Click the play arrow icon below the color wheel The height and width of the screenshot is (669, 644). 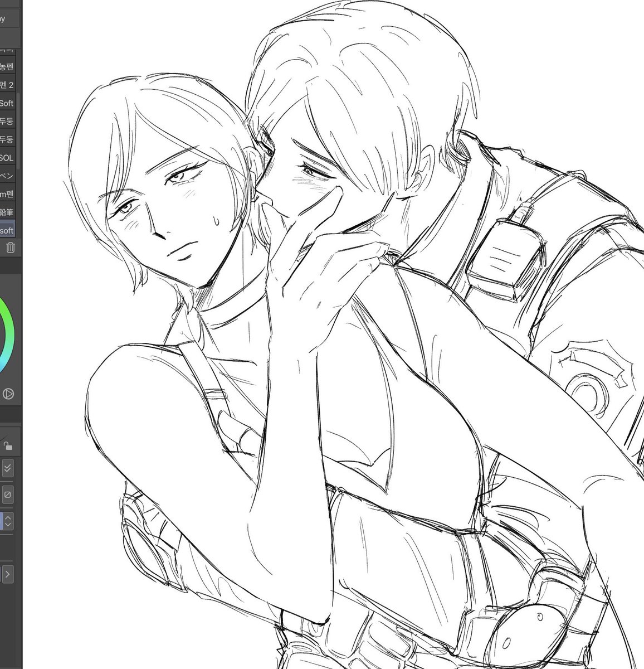8,394
